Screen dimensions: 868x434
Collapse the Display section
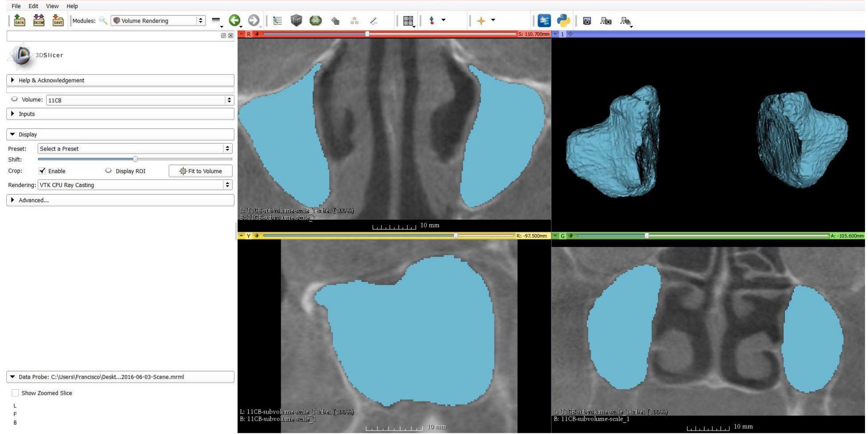pos(120,134)
